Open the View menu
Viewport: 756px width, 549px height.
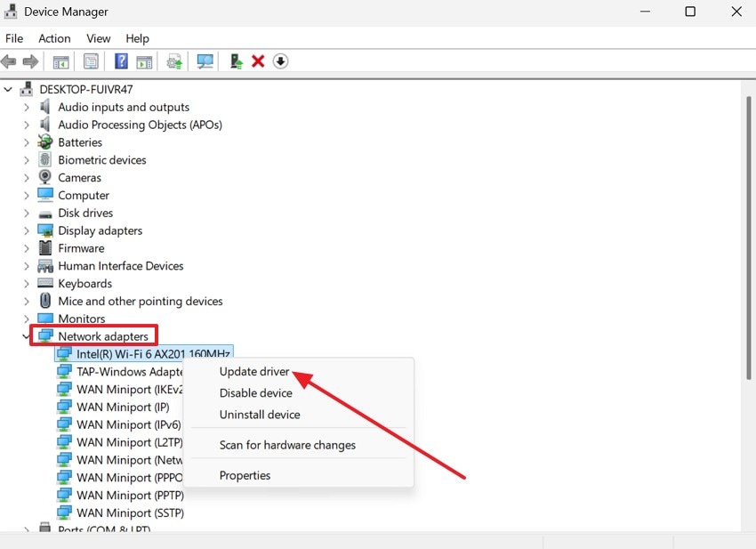pos(99,38)
